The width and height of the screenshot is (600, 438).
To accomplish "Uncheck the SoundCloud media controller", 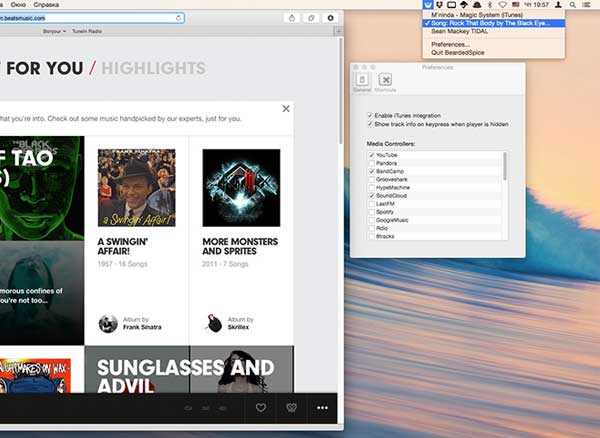I will tap(371, 195).
